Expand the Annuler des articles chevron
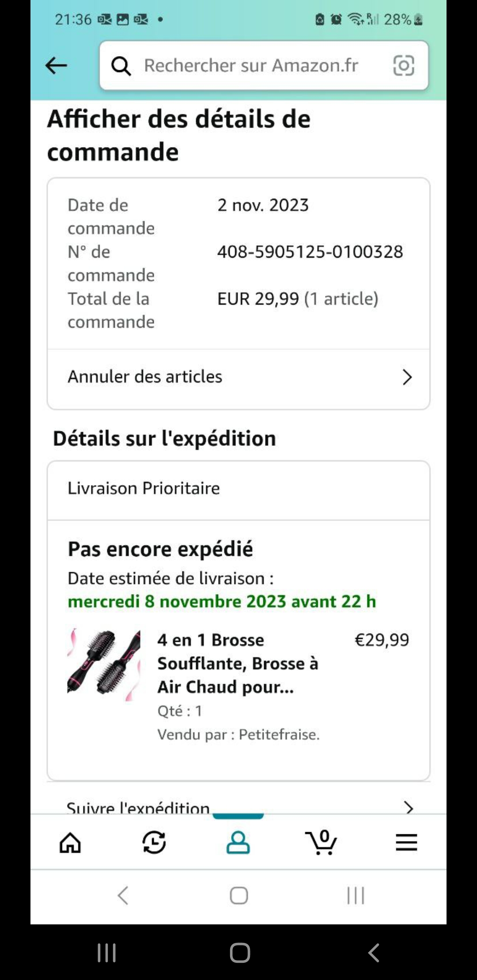477x980 pixels. [407, 377]
